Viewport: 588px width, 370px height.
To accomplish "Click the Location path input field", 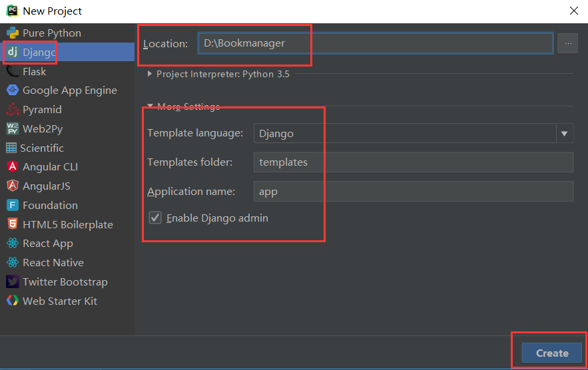I will pos(376,43).
